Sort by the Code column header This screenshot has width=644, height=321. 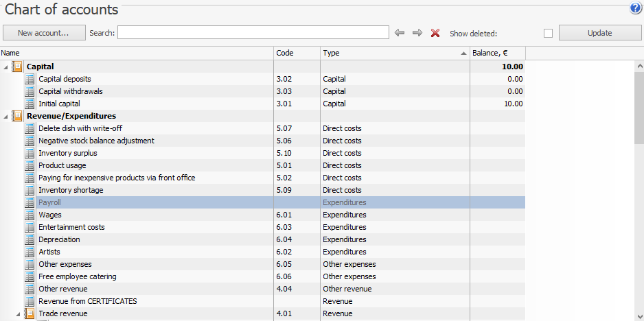pyautogui.click(x=296, y=53)
